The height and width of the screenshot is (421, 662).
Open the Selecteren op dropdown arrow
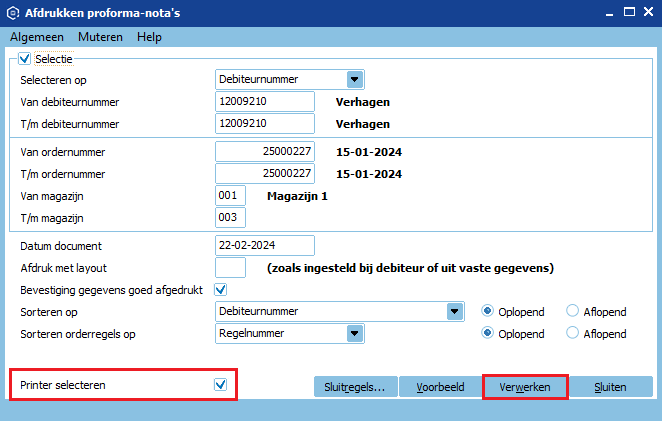pos(355,79)
